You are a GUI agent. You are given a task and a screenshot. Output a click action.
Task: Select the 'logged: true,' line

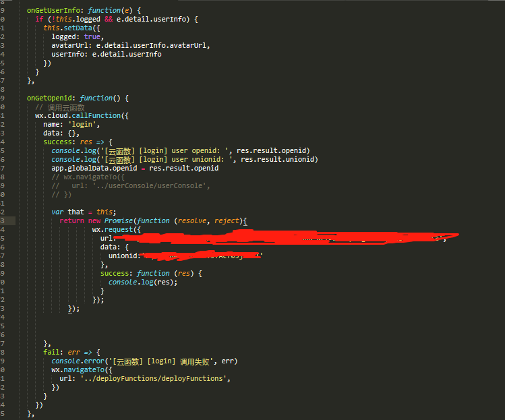click(78, 36)
